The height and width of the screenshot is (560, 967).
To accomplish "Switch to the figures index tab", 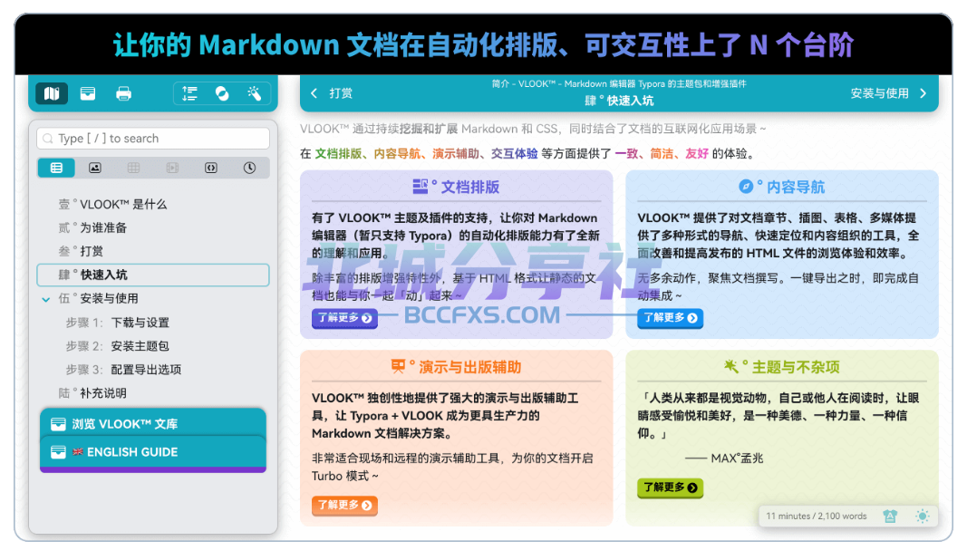I will point(95,168).
